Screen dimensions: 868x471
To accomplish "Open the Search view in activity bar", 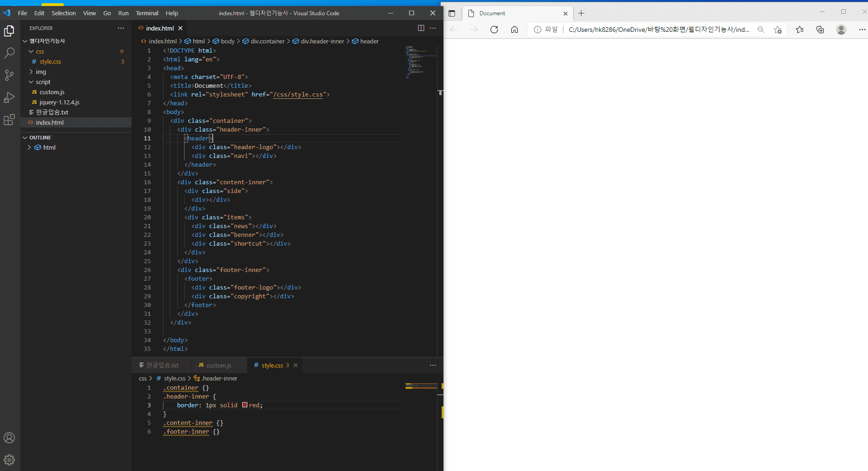I will (9, 53).
